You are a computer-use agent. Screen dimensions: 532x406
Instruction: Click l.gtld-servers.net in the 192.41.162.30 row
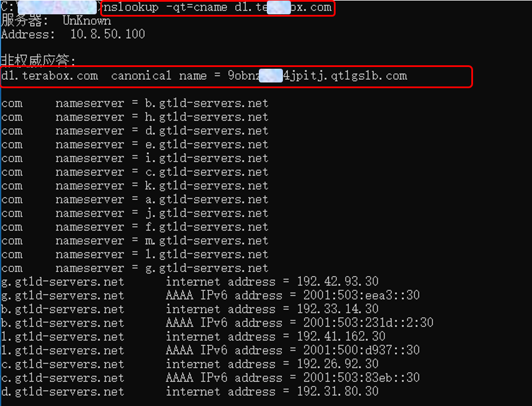(x=62, y=337)
